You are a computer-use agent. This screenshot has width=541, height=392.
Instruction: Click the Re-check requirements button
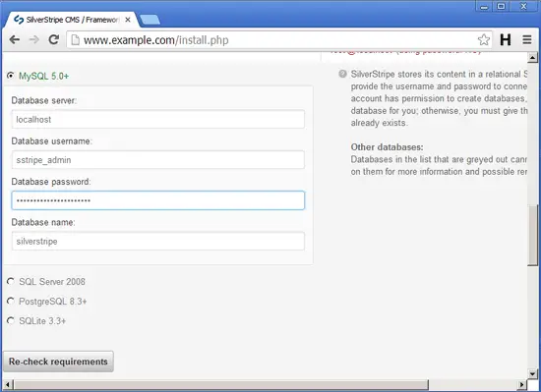pyautogui.click(x=58, y=362)
